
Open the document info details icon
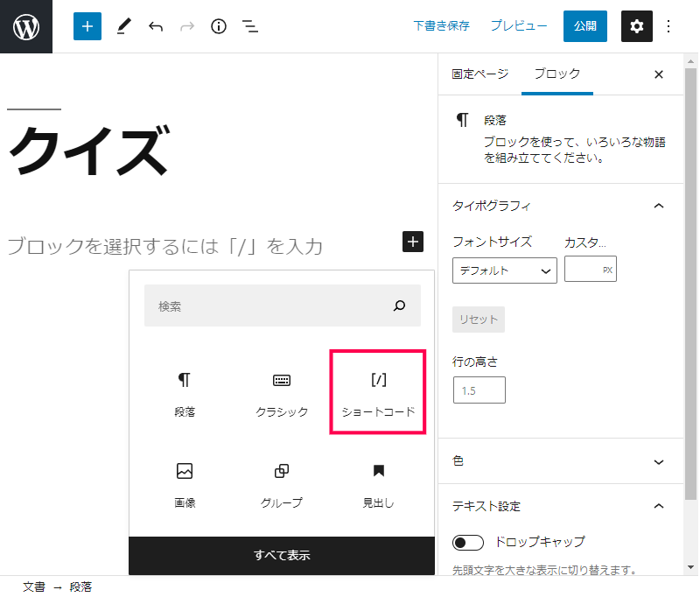(219, 26)
